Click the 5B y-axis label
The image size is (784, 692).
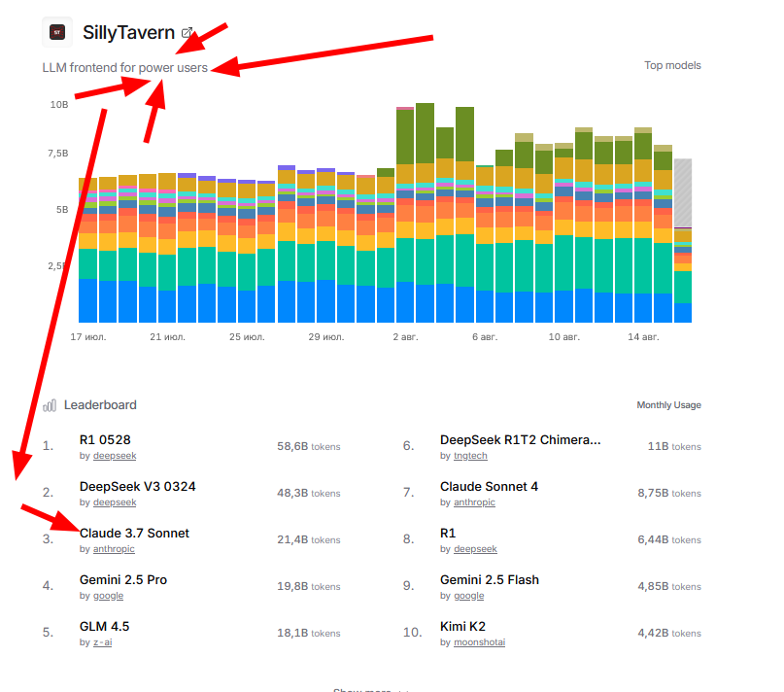(x=62, y=210)
